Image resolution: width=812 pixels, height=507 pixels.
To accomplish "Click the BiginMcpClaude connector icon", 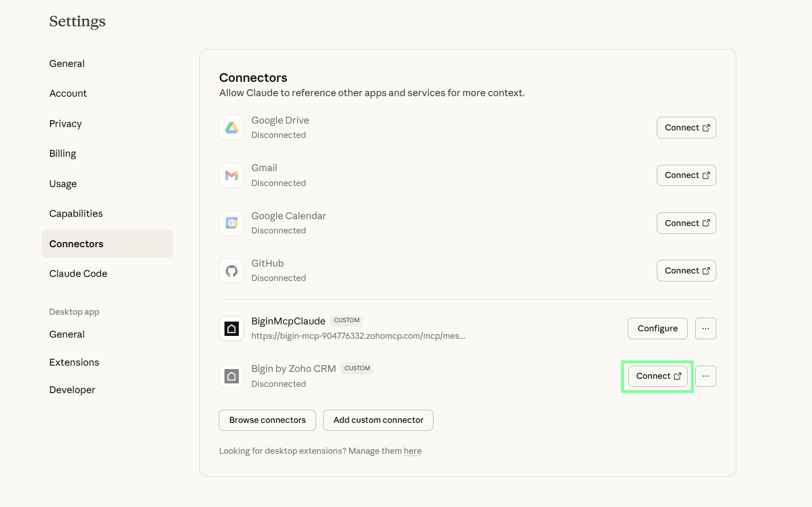I will pyautogui.click(x=231, y=328).
